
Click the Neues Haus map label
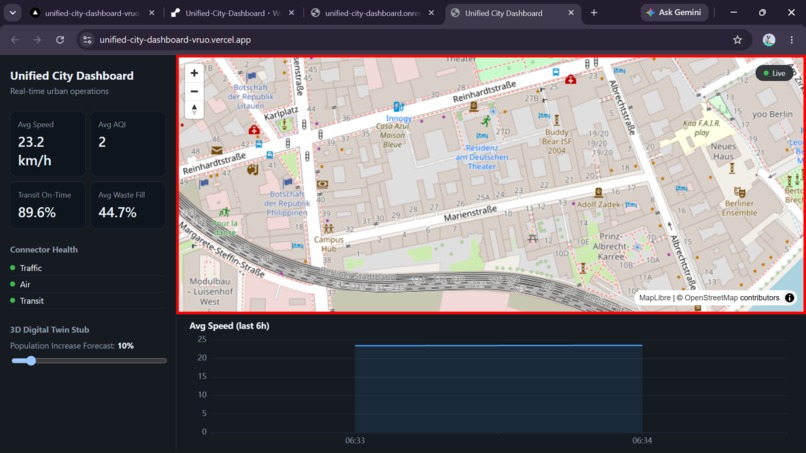723,151
